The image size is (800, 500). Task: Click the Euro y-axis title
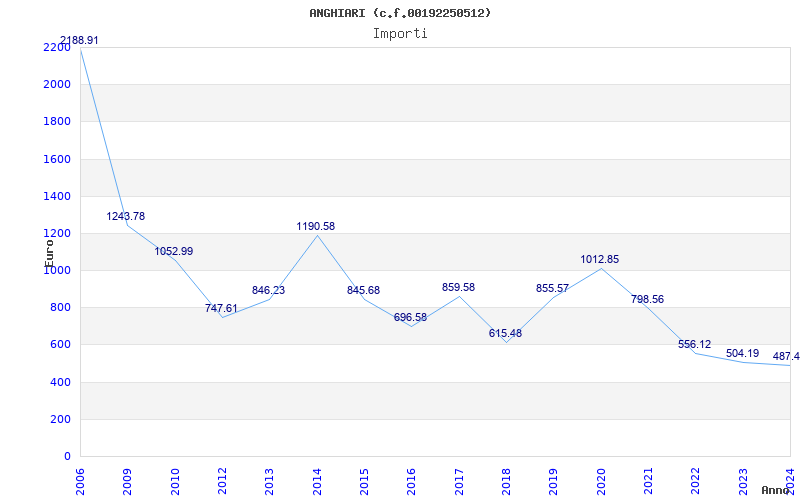click(x=49, y=253)
